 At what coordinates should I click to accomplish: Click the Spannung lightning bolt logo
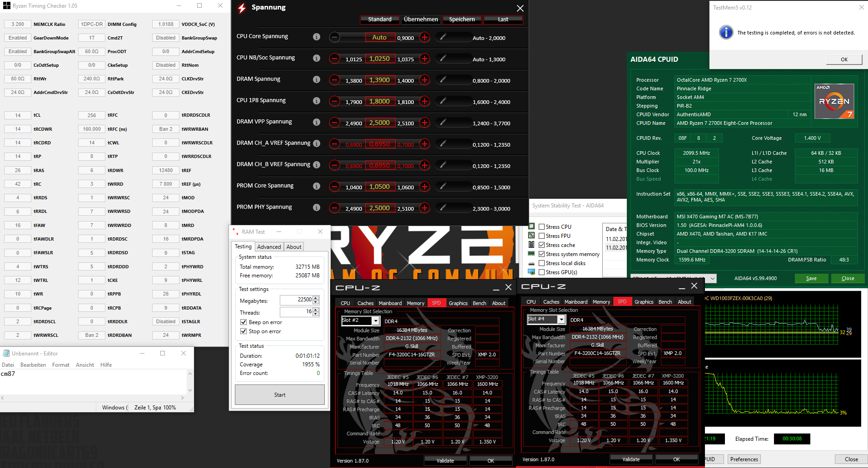click(242, 8)
